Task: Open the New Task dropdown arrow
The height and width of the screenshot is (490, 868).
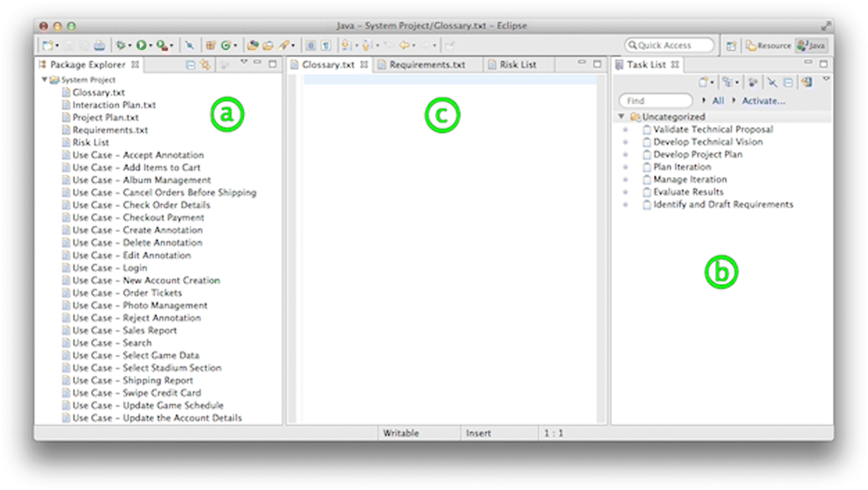Action: click(713, 82)
